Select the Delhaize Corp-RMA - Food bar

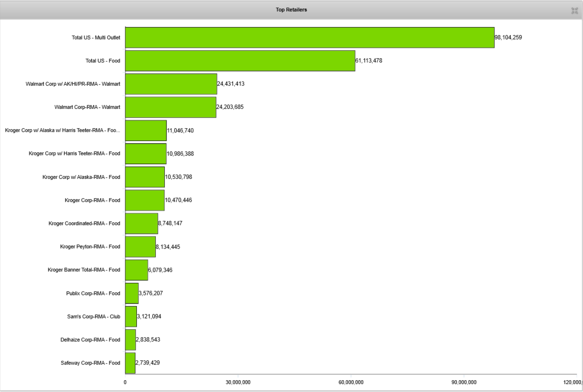(x=130, y=340)
